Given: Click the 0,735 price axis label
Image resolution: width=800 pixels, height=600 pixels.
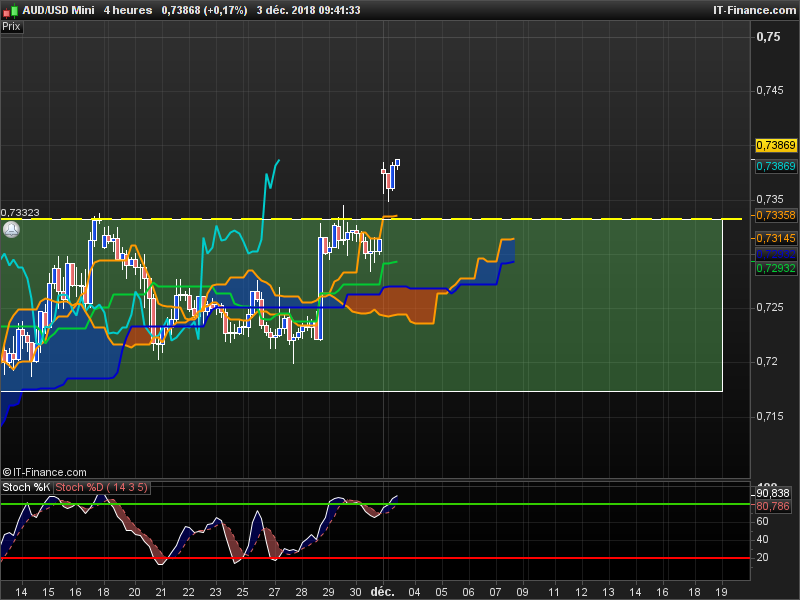Looking at the screenshot, I should (769, 199).
